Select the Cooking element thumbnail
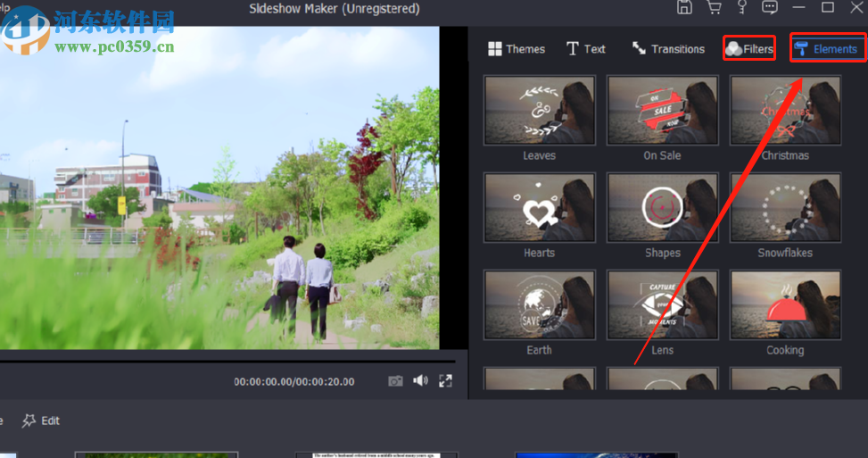This screenshot has height=458, width=868. (x=786, y=304)
